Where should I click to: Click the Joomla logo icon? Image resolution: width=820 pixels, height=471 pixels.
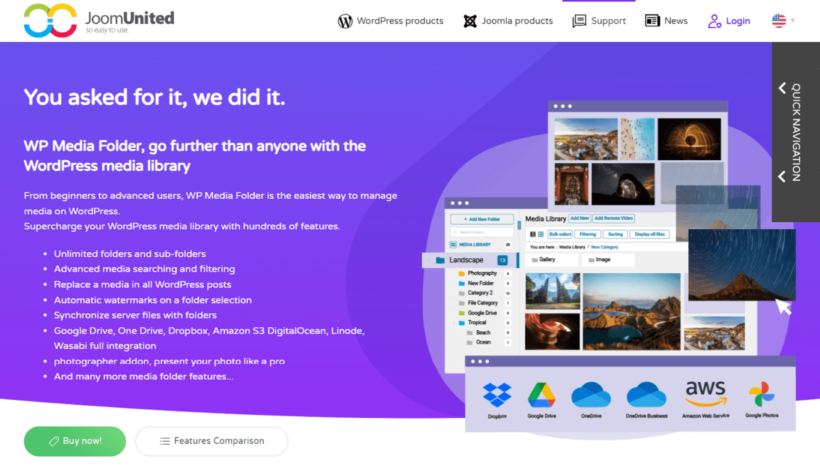(470, 21)
